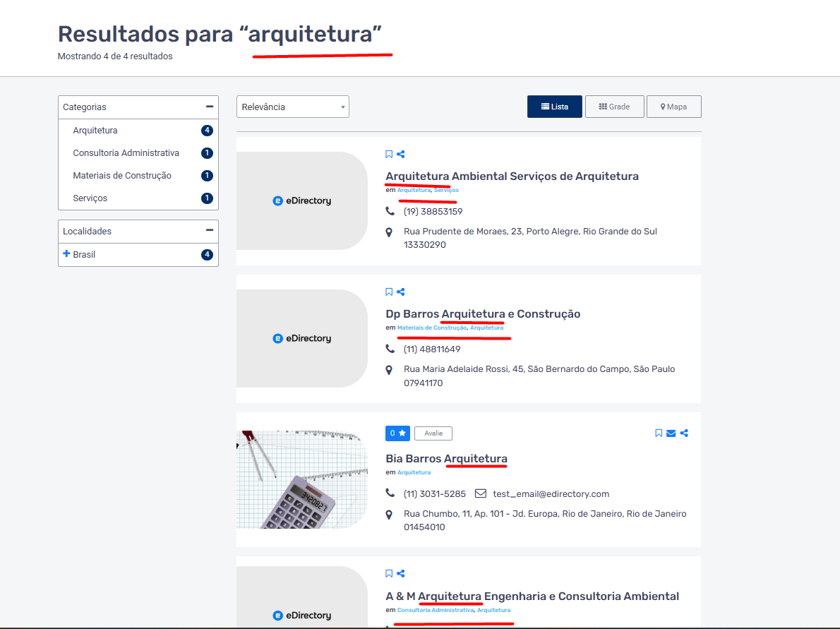Share the Bia Barros Arquitetura listing
This screenshot has width=840, height=629.
point(684,433)
